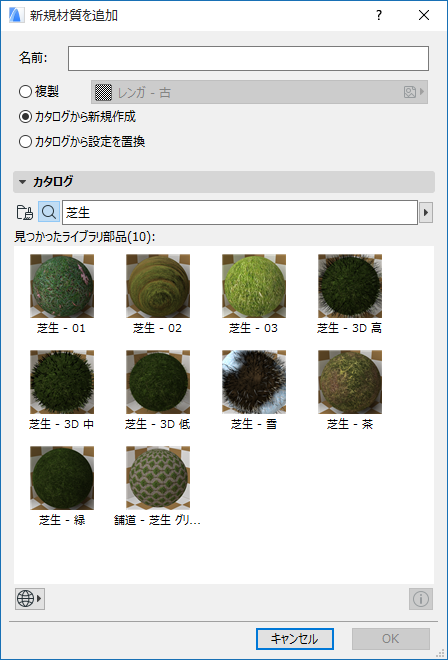The image size is (448, 660).
Task: Select the 芝生 - 02 material thumbnail
Action: (158, 286)
